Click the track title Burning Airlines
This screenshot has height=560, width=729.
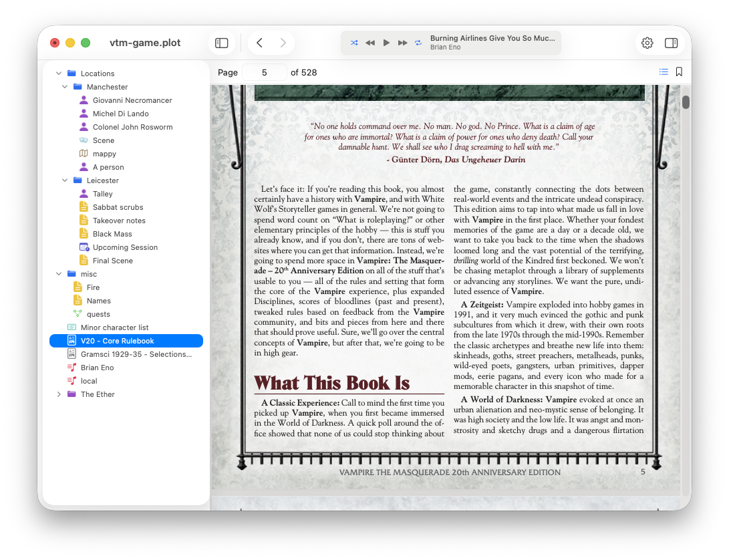coord(492,38)
